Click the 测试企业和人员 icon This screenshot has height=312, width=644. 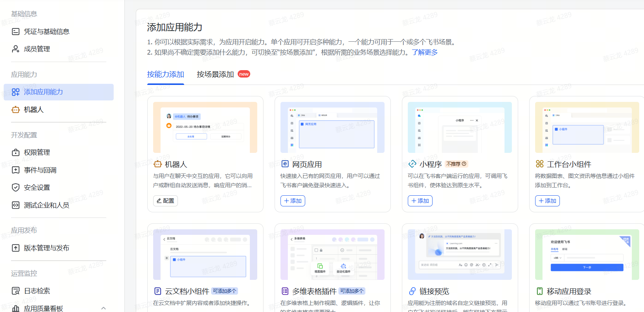point(16,205)
